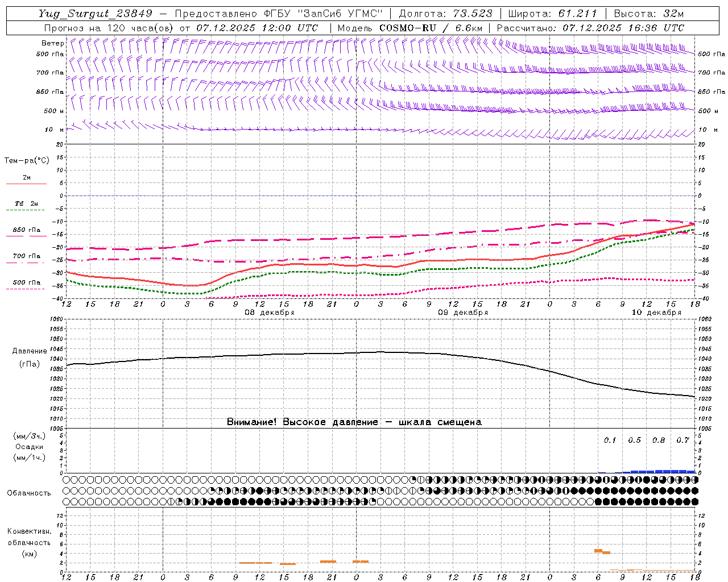Click the station title Yug_Surgut_23849
728x582 pixels.
pos(96,14)
